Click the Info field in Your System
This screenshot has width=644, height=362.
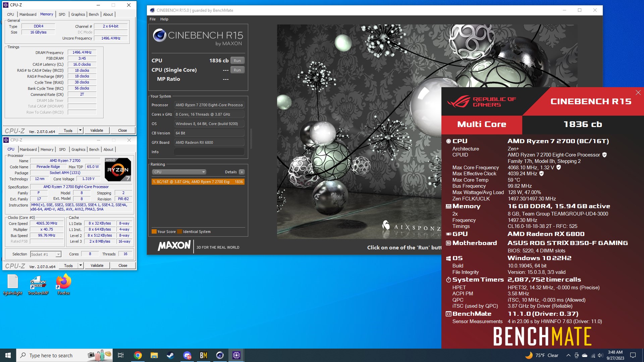coord(209,152)
